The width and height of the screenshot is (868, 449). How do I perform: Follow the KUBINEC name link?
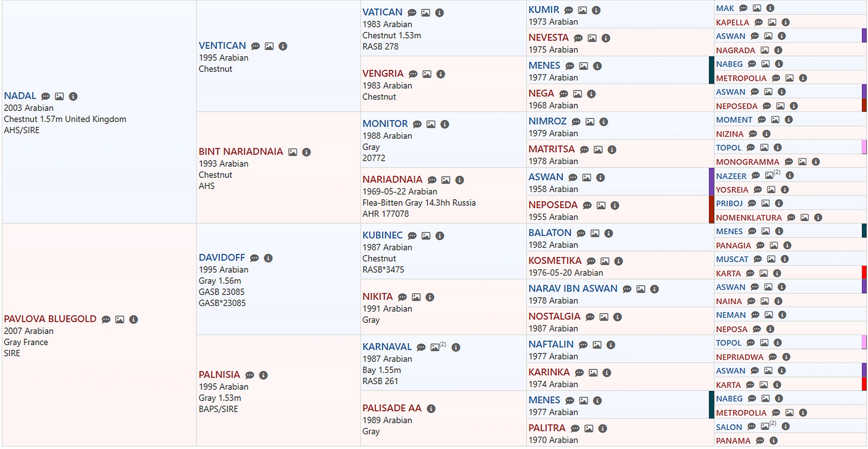coord(382,235)
